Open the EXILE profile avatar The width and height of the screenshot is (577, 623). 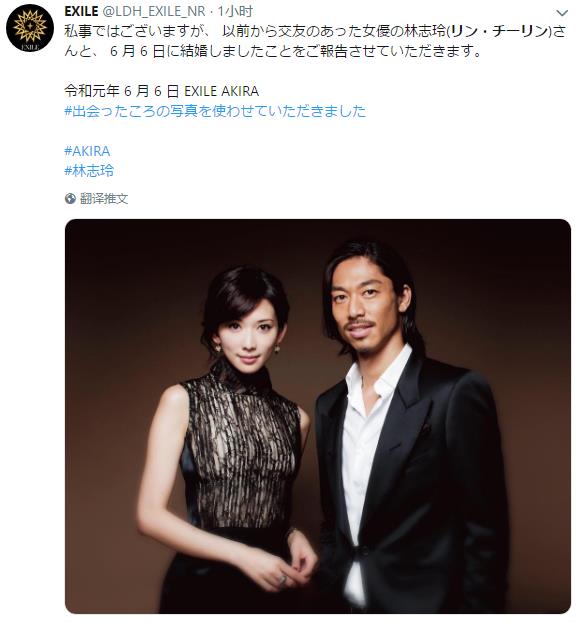[30, 28]
